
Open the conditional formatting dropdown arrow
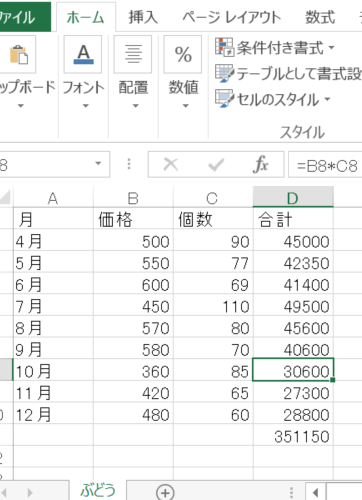(331, 48)
